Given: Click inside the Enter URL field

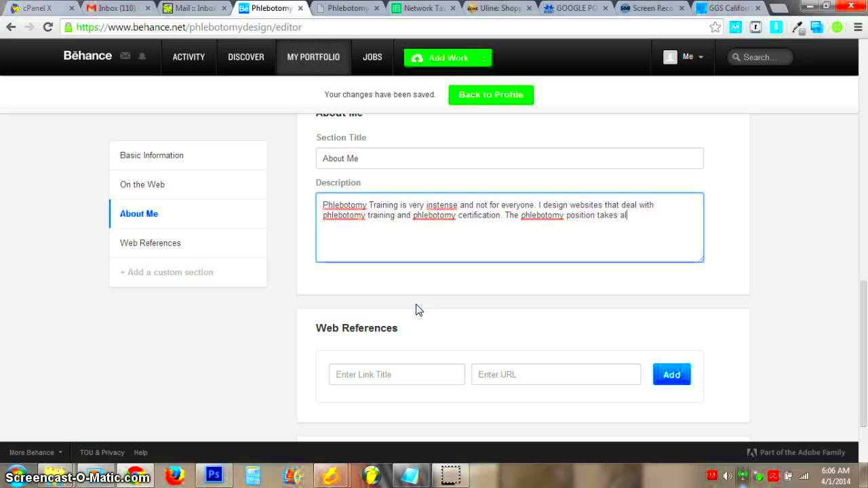Looking at the screenshot, I should (x=556, y=374).
